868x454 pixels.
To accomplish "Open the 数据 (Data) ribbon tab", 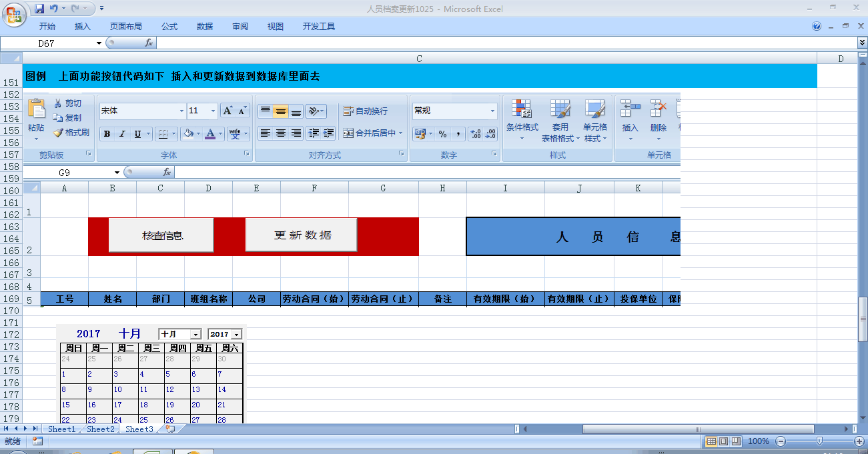I will click(x=205, y=27).
